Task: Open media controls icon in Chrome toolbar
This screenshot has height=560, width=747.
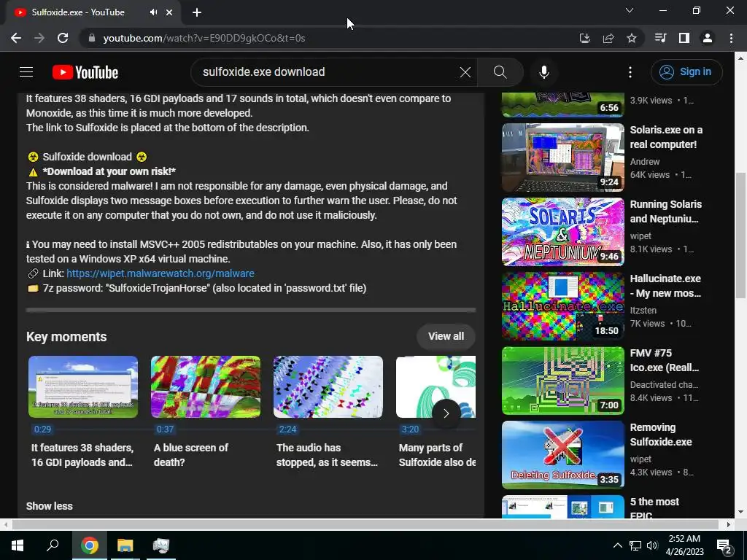Action: point(660,38)
